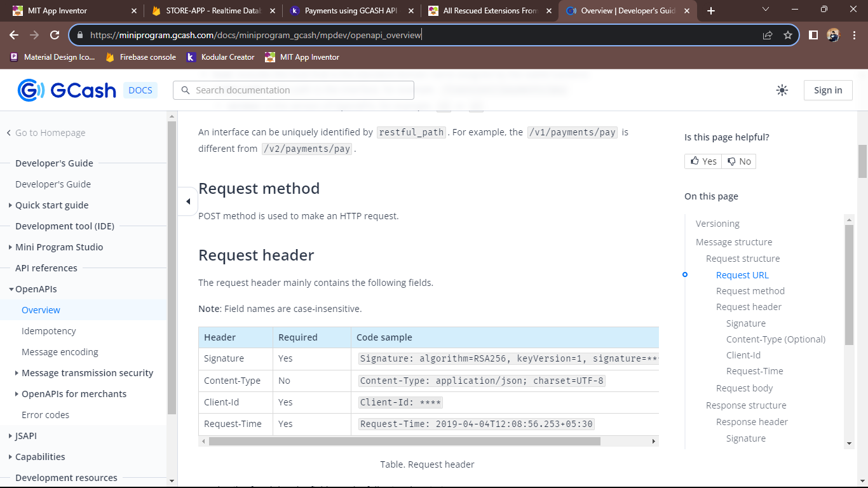868x488 pixels.
Task: Click the browser address bar URL
Action: point(255,35)
